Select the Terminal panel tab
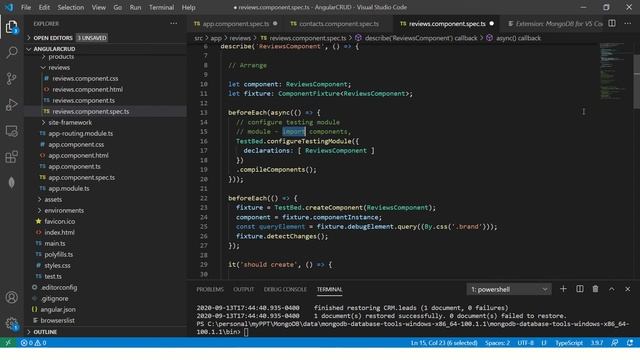640x360 pixels. [329, 289]
